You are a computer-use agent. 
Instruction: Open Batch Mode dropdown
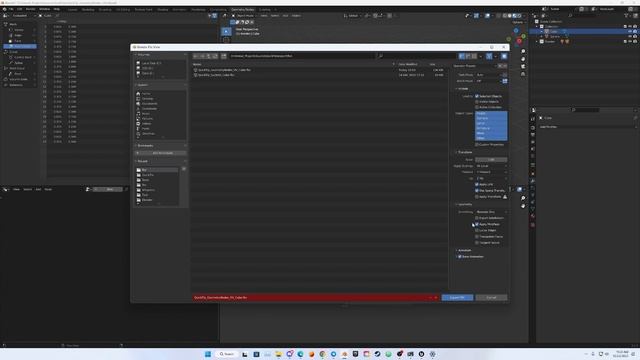coord(488,81)
